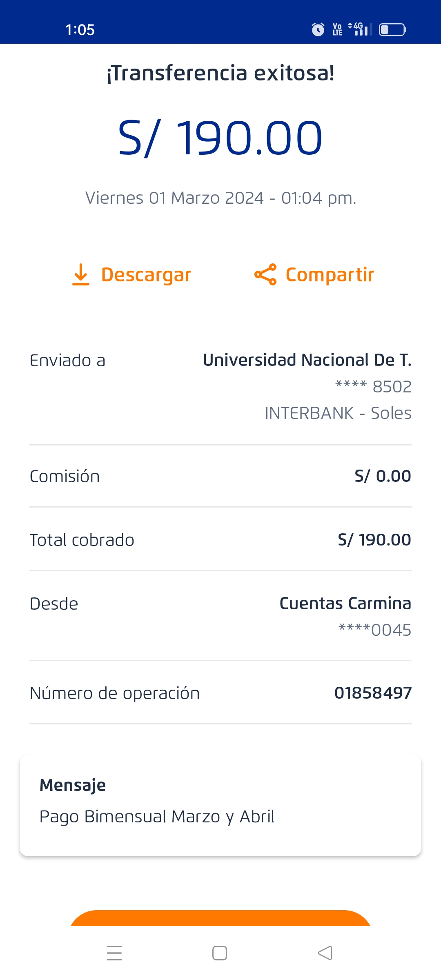Tap the Cuentas Carmina source account

tap(345, 604)
